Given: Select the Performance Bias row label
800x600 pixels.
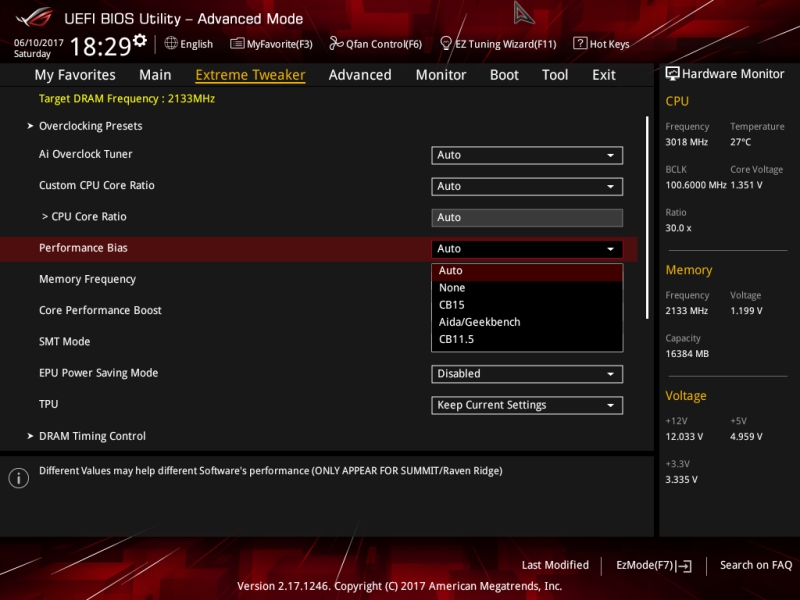Looking at the screenshot, I should coord(83,248).
